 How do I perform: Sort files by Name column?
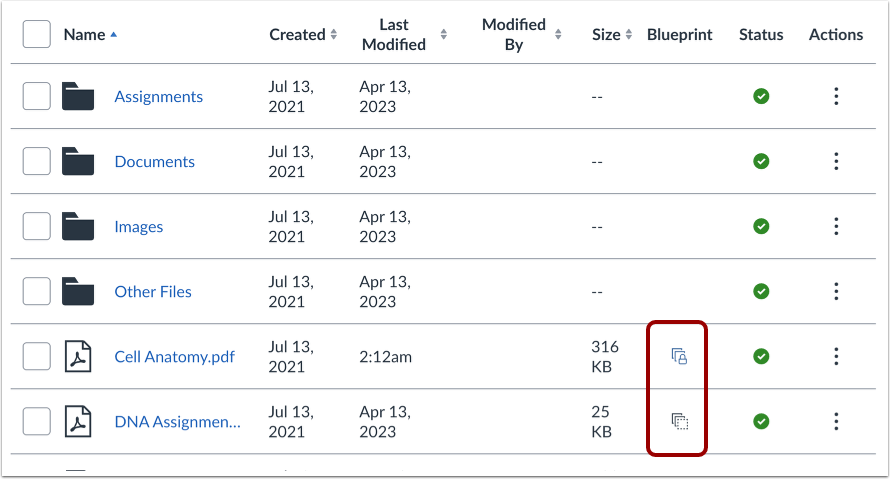90,35
